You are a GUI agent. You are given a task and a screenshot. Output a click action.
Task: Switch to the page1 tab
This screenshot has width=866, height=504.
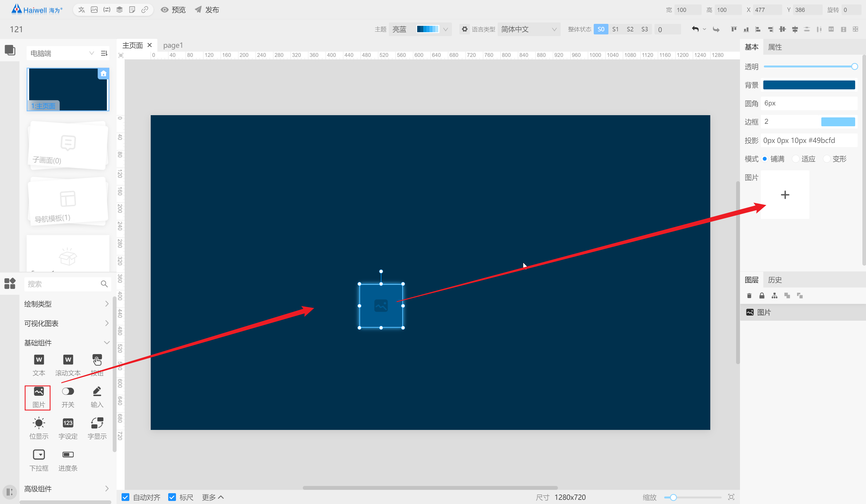click(173, 45)
